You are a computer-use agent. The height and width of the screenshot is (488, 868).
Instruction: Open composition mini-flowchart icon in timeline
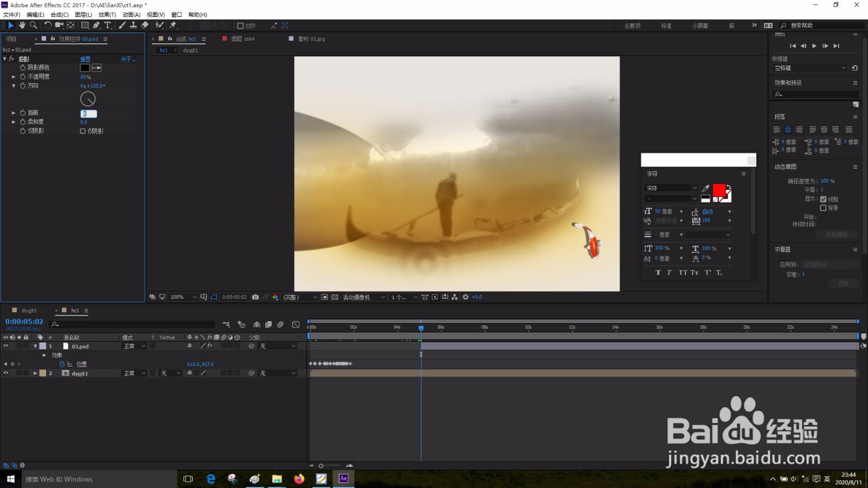[226, 324]
